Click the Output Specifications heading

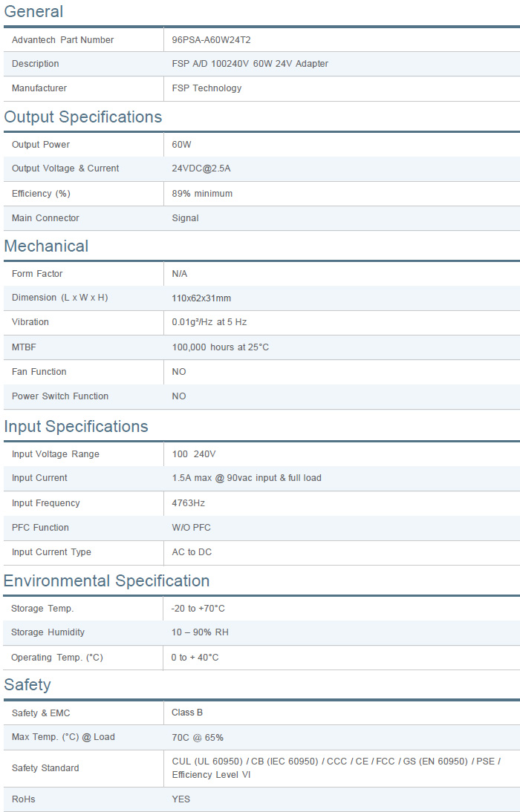pos(82,117)
